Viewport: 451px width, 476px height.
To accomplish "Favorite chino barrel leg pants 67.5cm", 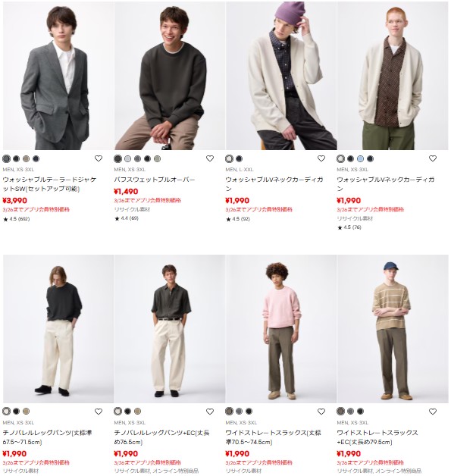I will tap(99, 412).
